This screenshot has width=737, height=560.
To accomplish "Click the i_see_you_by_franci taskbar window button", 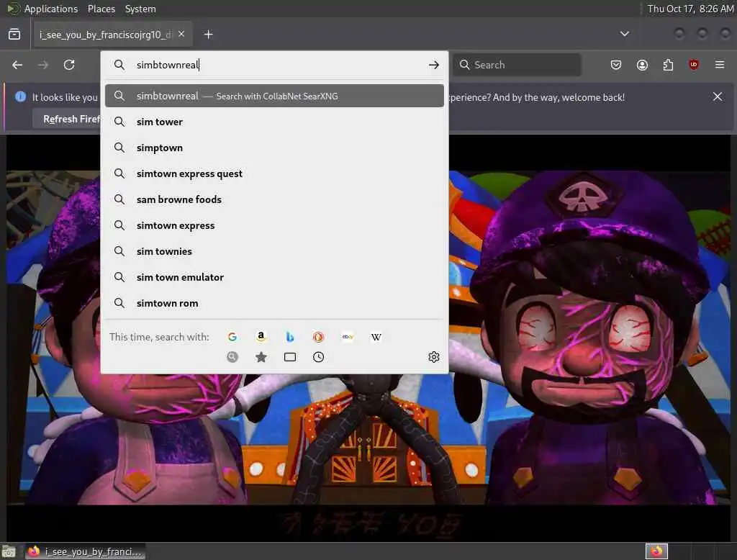I will [85, 551].
